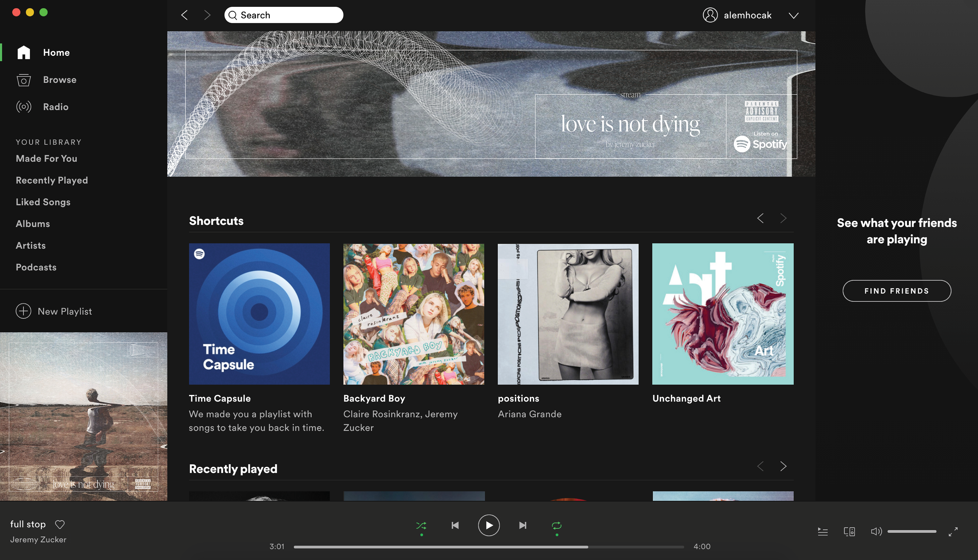
Task: Click the alemhocak username
Action: click(x=748, y=15)
